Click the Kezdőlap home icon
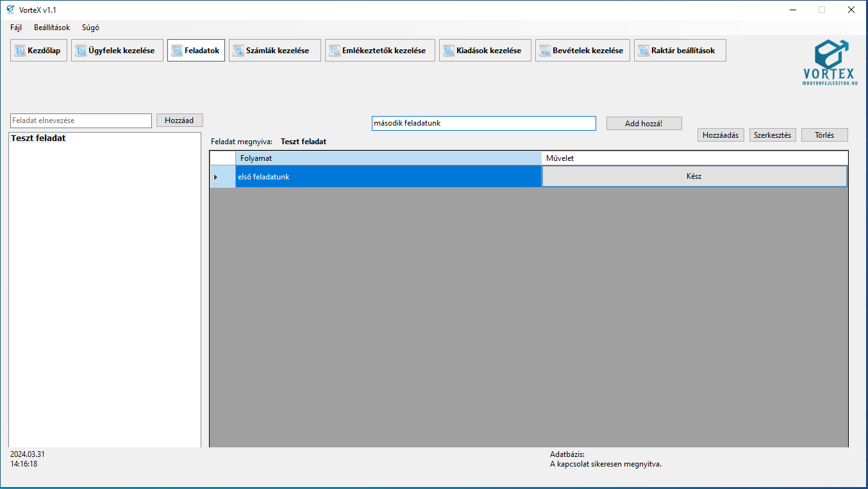868x489 pixels. click(x=20, y=51)
